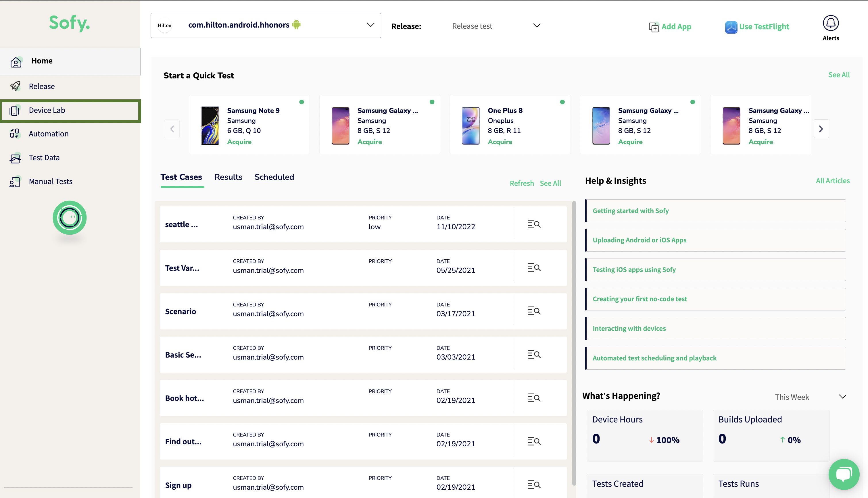Switch to the Results tab

click(x=228, y=177)
